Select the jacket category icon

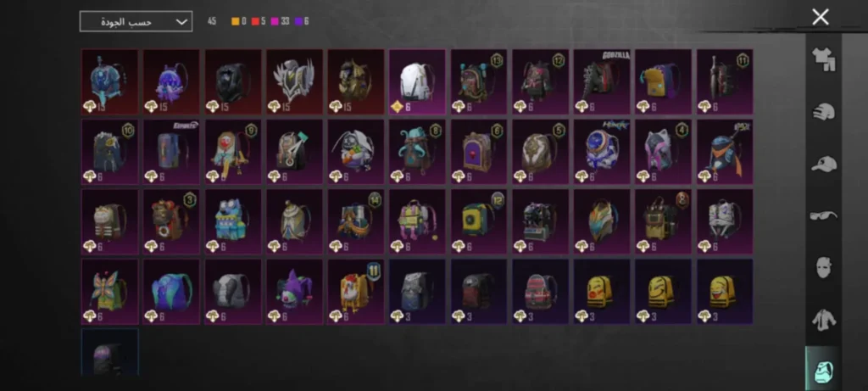tap(824, 320)
